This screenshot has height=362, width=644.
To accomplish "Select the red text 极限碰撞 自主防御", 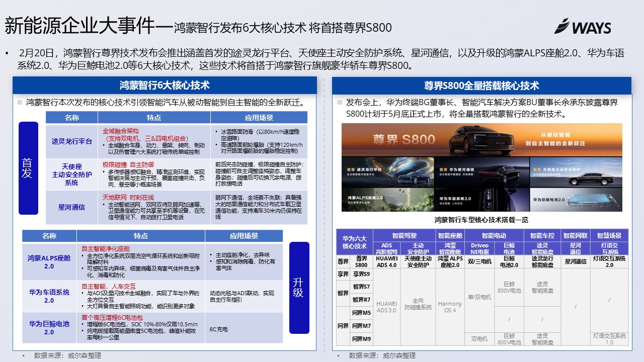I will (x=128, y=164).
